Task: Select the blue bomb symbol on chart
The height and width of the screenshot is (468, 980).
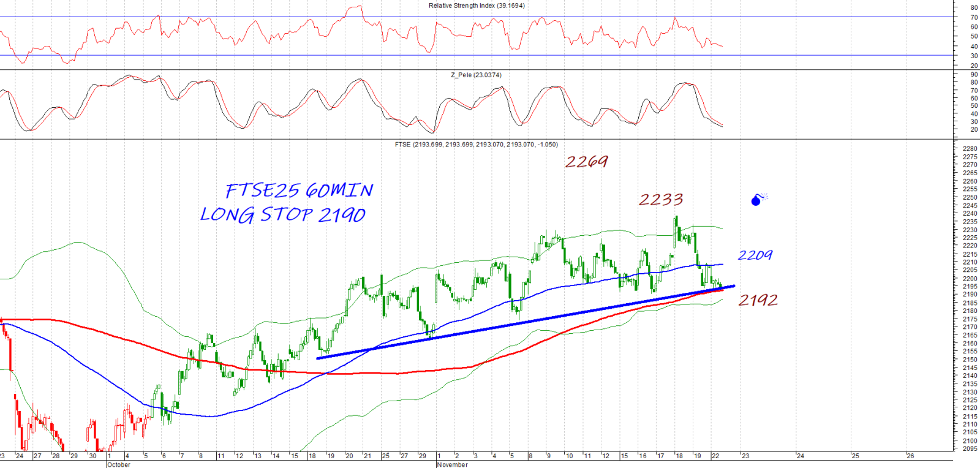Action: coord(759,200)
